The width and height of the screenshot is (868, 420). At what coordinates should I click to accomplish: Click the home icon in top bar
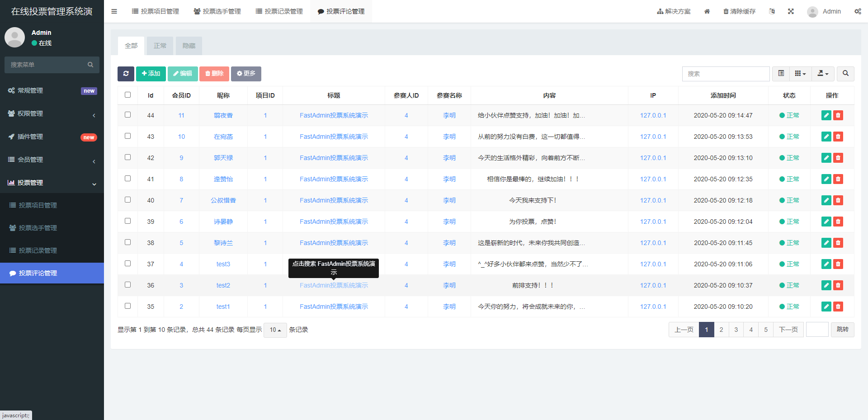pyautogui.click(x=707, y=11)
